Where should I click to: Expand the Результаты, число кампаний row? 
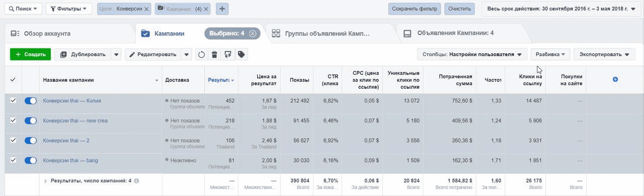click(46, 181)
